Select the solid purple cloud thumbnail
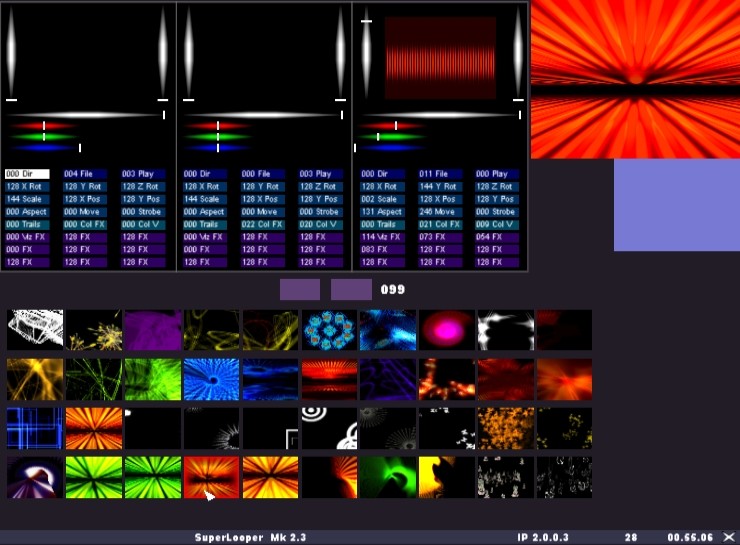This screenshot has width=740, height=545. (153, 330)
